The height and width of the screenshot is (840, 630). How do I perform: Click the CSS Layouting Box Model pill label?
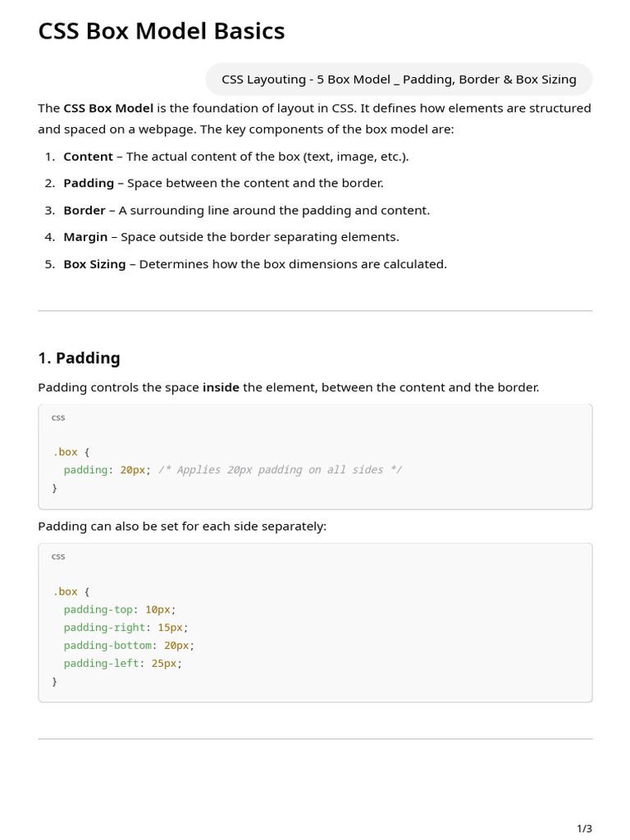click(399, 80)
